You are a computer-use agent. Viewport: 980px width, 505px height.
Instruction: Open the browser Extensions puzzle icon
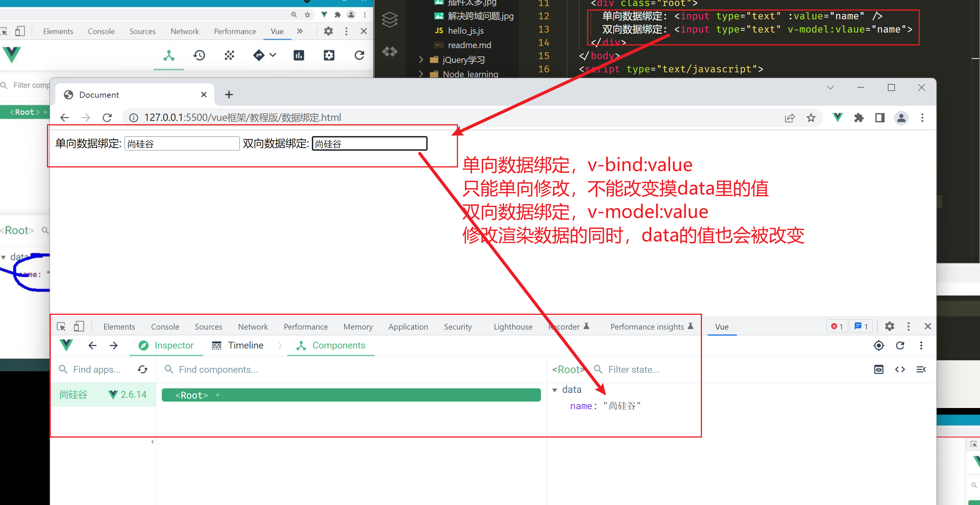[x=859, y=118]
